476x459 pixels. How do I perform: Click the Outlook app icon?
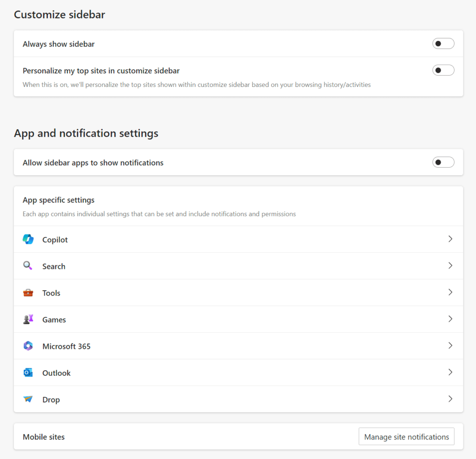pos(28,373)
